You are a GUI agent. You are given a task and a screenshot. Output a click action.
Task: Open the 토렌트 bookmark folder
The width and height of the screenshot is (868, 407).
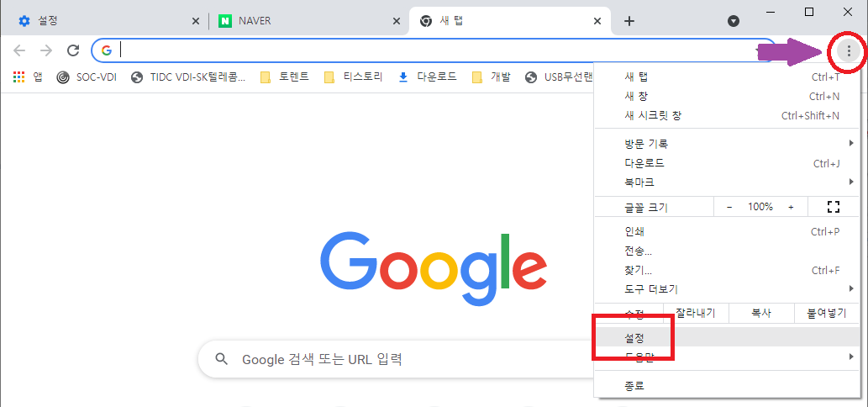pyautogui.click(x=285, y=77)
